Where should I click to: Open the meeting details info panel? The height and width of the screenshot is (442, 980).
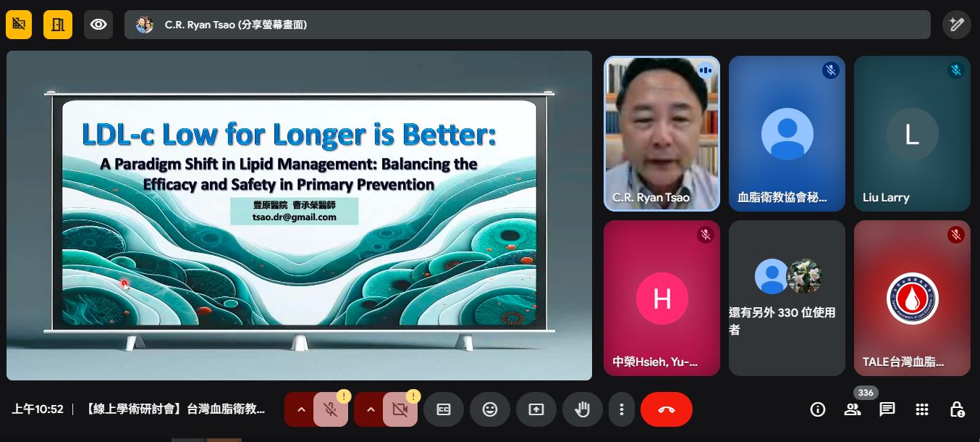818,409
